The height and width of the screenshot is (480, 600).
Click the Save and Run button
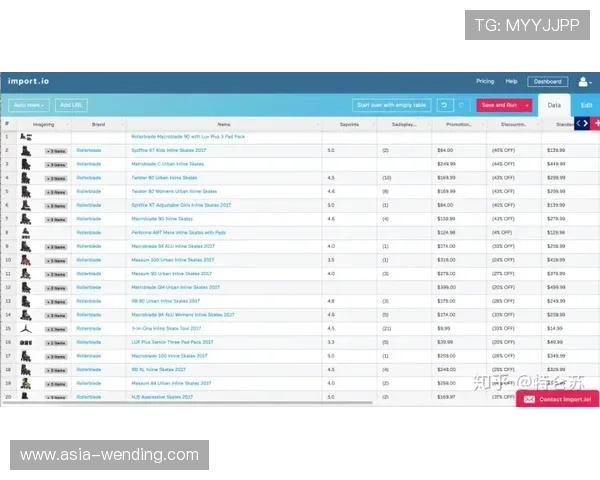click(499, 105)
